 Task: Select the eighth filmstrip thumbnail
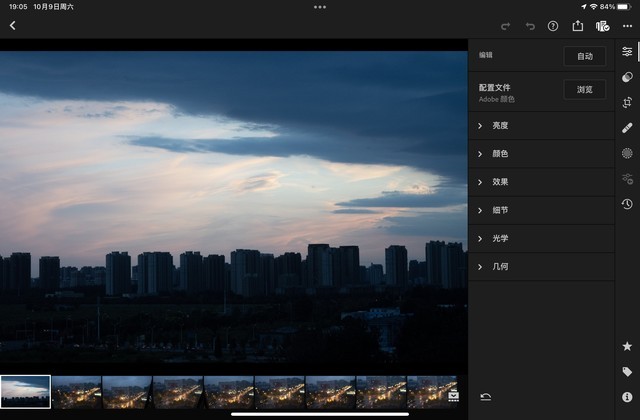[x=381, y=392]
